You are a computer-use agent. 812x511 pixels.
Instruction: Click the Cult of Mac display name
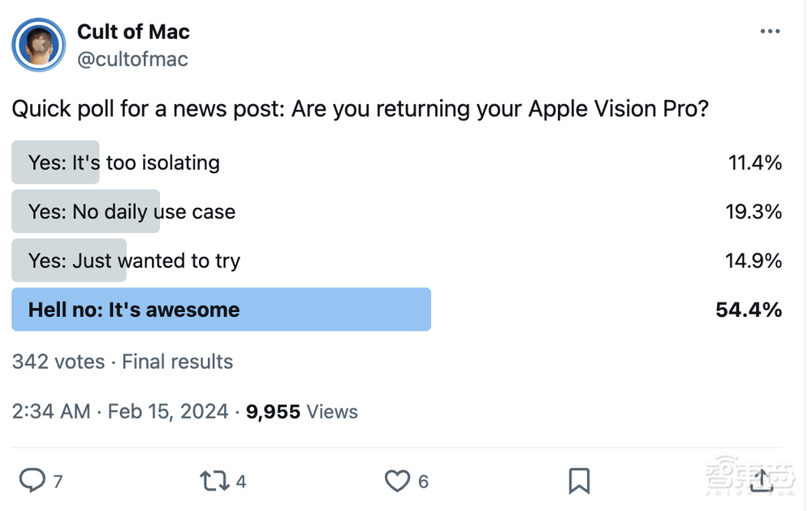pyautogui.click(x=132, y=32)
